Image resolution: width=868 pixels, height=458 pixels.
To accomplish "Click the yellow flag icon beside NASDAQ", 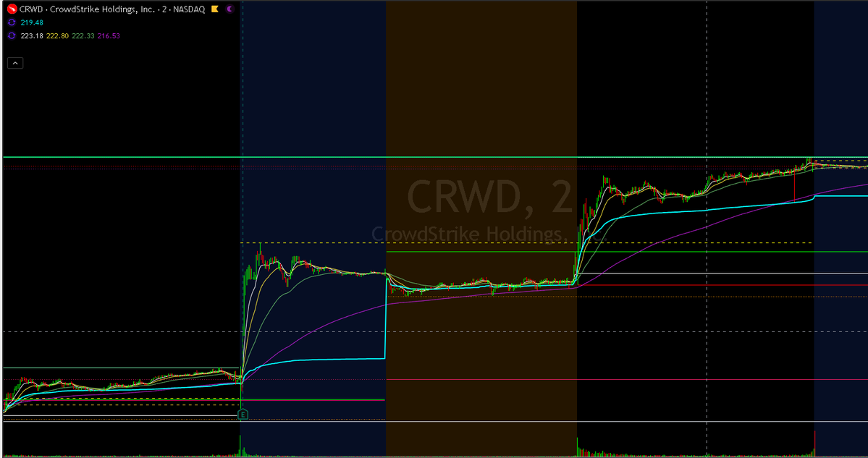I will click(215, 9).
